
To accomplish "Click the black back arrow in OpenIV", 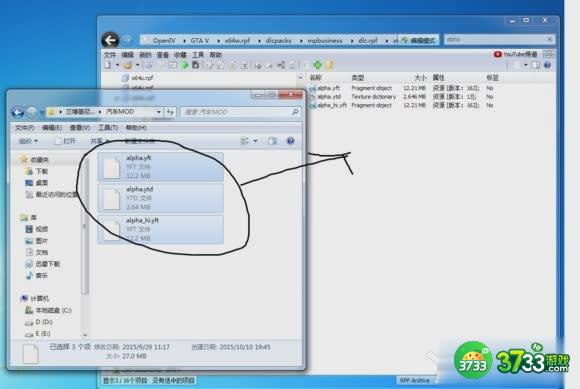I will (x=110, y=40).
